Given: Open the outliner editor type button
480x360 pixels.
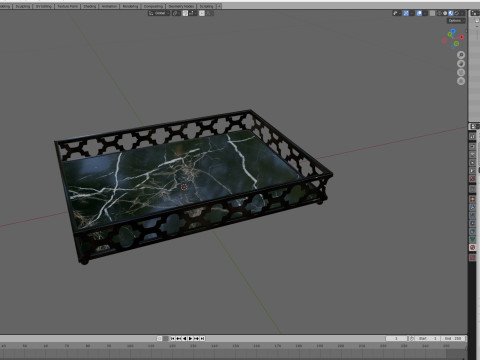Looking at the screenshot, I should click(x=474, y=13).
